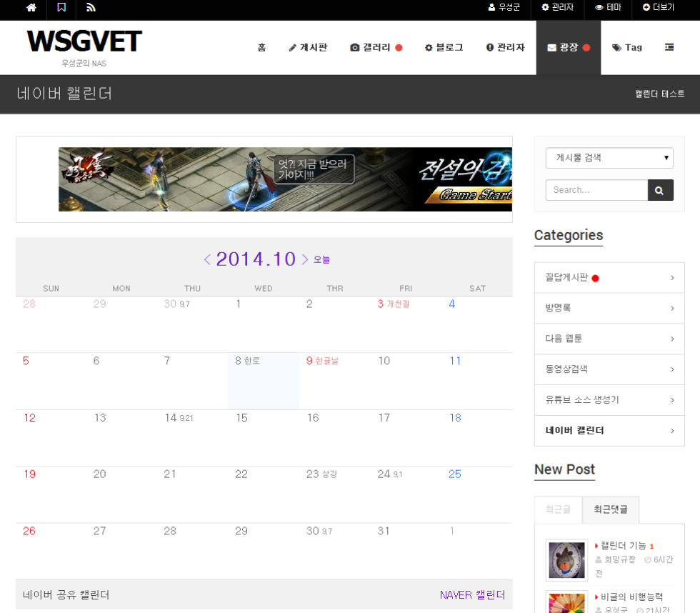Open the hamburger menu icon in navigation
700x613 pixels.
point(669,48)
